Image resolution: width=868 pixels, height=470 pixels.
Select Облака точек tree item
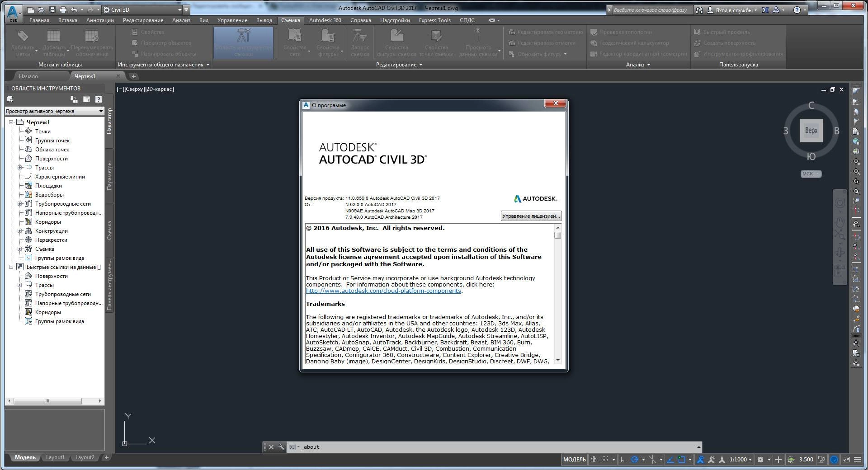tap(52, 150)
